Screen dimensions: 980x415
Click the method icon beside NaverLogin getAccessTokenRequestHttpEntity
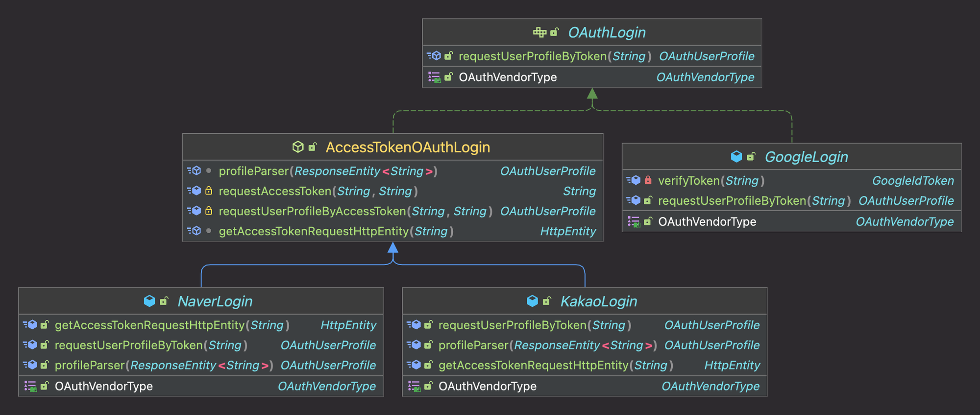point(30,325)
